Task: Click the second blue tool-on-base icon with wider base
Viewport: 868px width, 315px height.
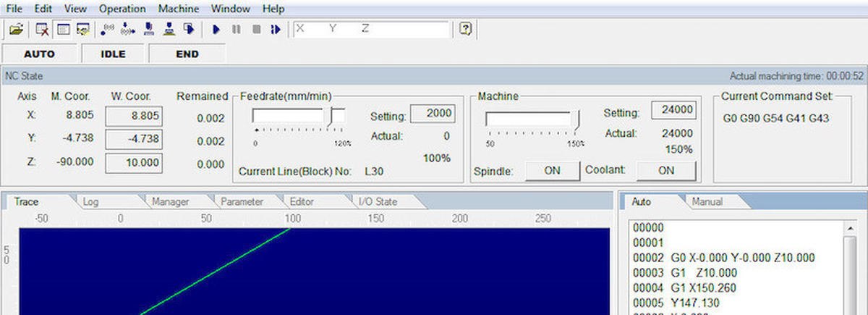Action: (169, 29)
